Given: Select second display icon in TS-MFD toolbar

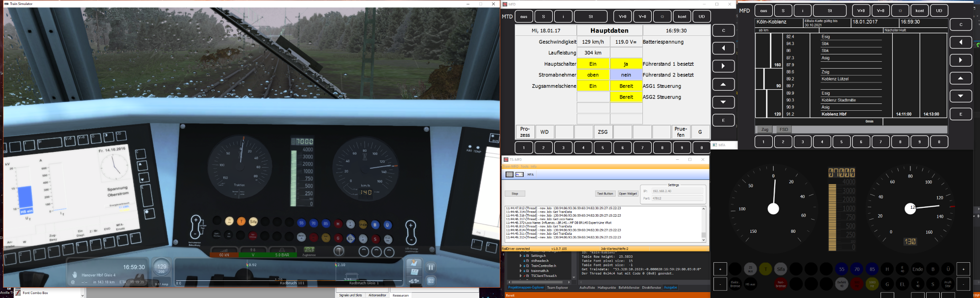Looking at the screenshot, I should [519, 174].
